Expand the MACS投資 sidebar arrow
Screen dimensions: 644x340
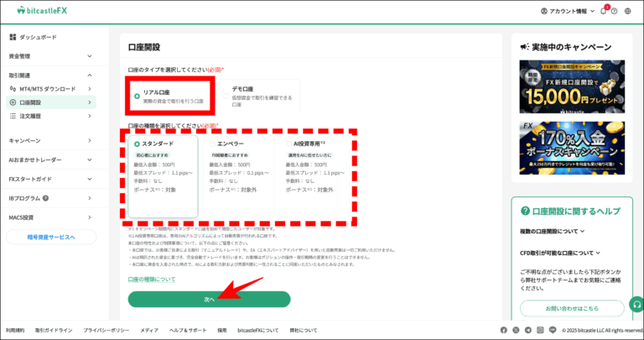[x=90, y=217]
